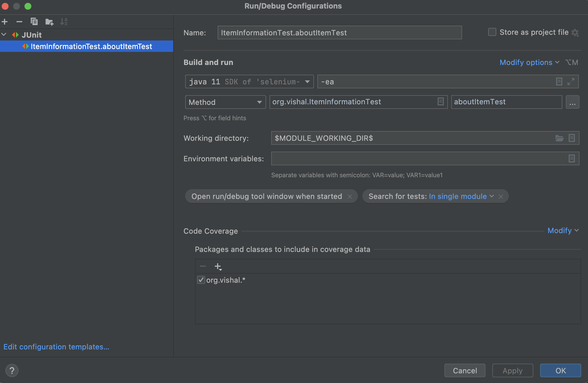Image resolution: width=588 pixels, height=383 pixels.
Task: Create new folder for configurations icon
Action: [x=49, y=22]
